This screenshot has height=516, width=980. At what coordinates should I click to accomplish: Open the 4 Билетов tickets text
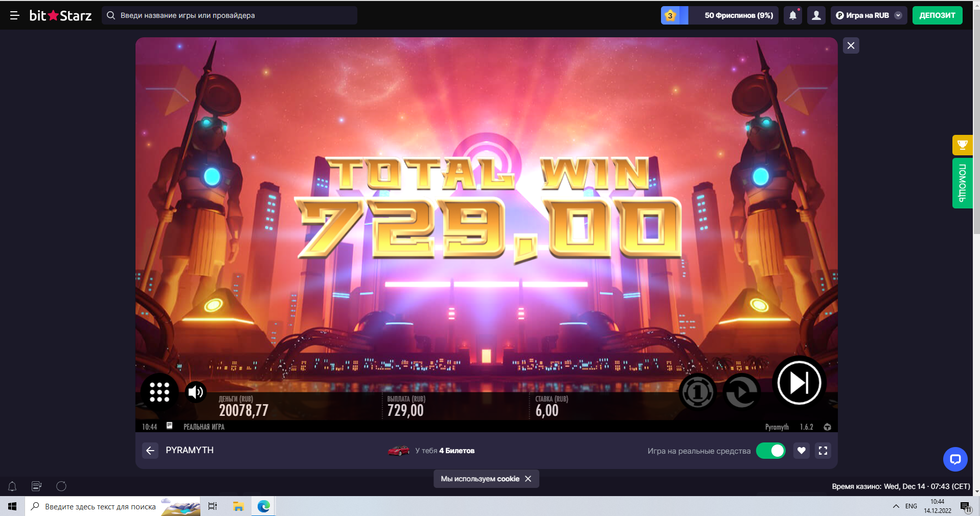coord(457,451)
